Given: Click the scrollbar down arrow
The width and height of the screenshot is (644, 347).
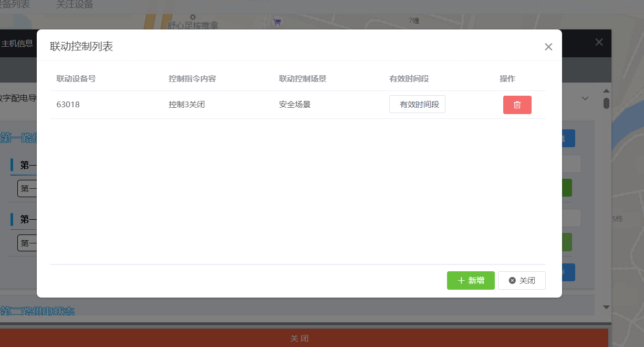Looking at the screenshot, I should coord(606,307).
